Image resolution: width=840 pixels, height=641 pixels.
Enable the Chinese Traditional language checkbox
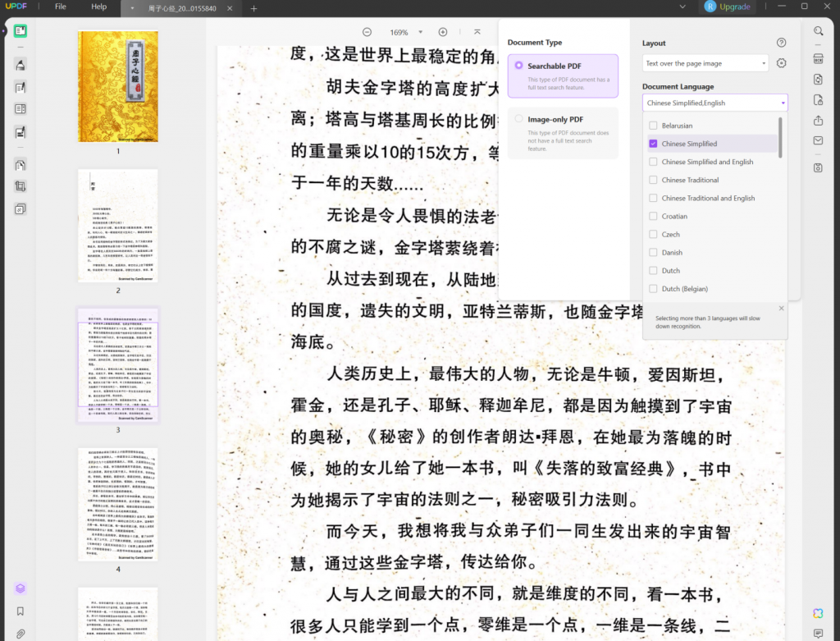tap(652, 180)
